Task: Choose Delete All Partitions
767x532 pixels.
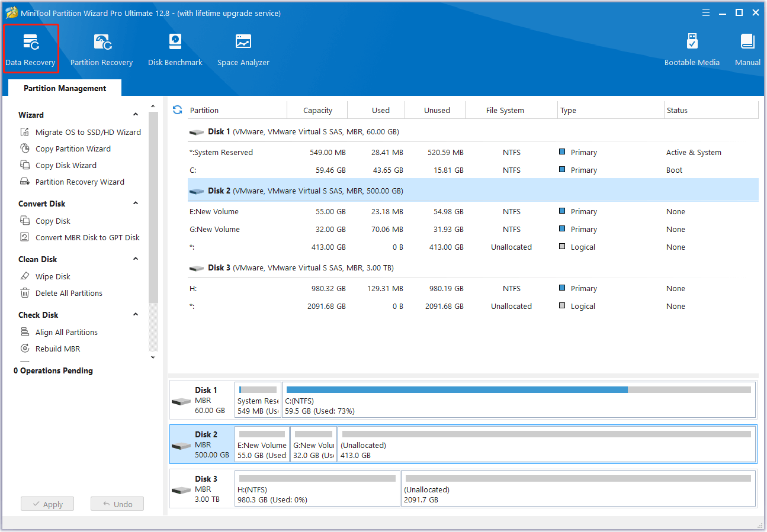Action: click(62, 293)
